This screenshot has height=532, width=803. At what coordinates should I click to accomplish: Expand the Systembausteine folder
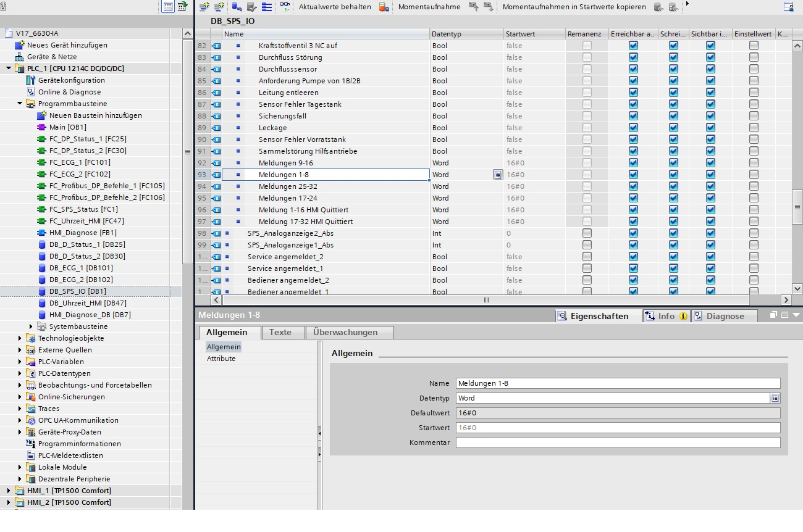(x=31, y=326)
